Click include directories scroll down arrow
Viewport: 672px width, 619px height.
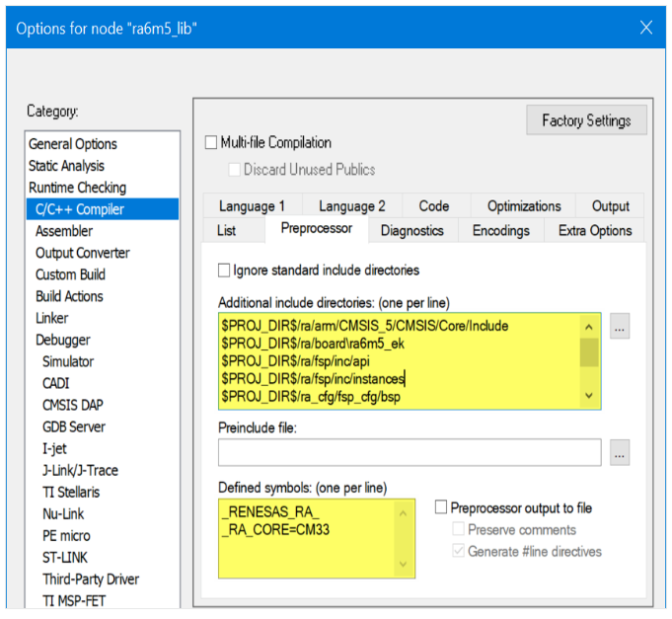pos(589,395)
